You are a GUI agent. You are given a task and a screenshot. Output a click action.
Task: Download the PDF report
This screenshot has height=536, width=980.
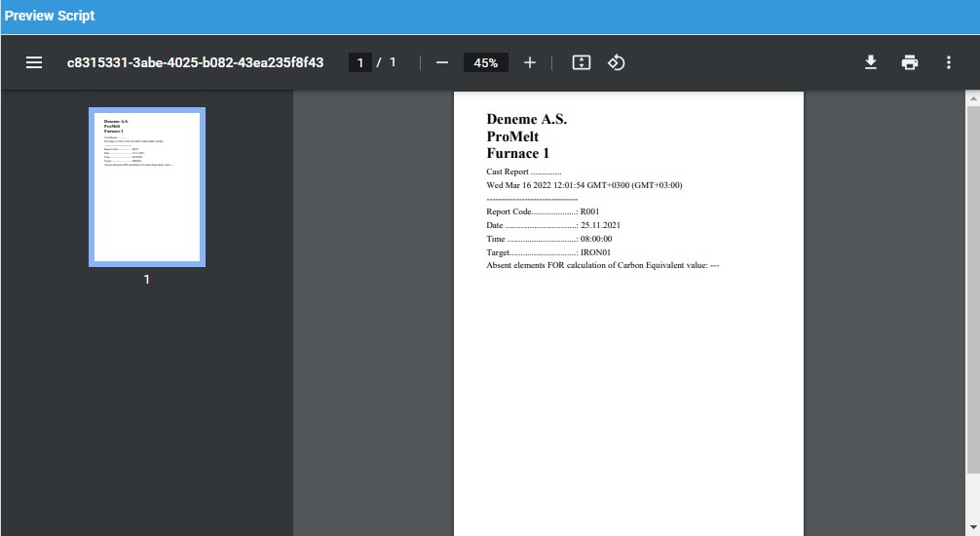pos(871,62)
